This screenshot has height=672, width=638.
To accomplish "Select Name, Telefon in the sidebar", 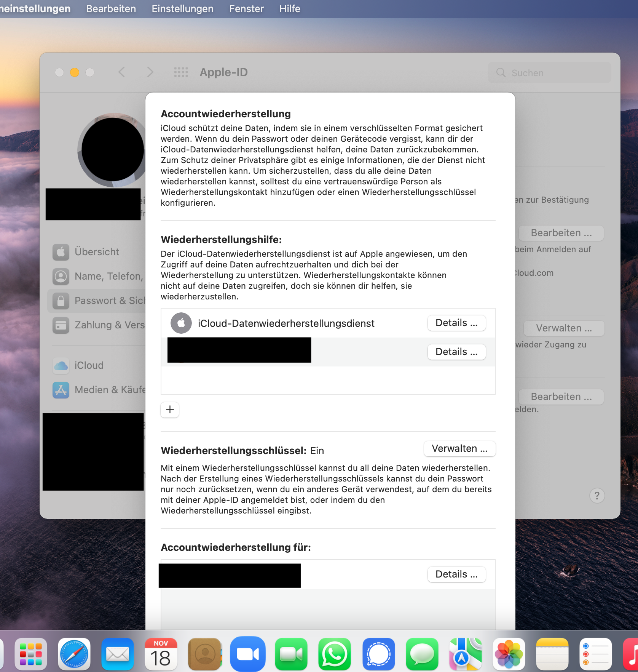I will [96, 276].
